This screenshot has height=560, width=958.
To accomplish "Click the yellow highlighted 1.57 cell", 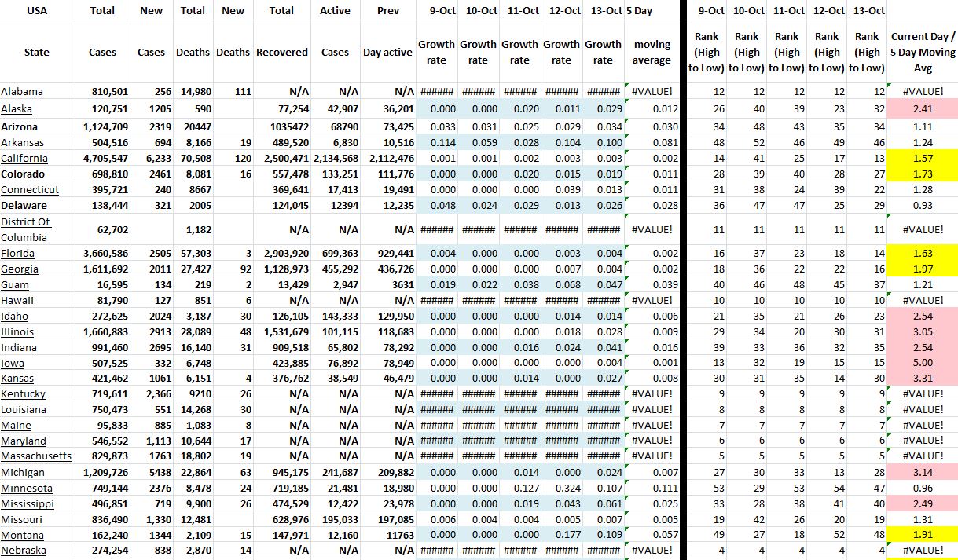I will (923, 159).
